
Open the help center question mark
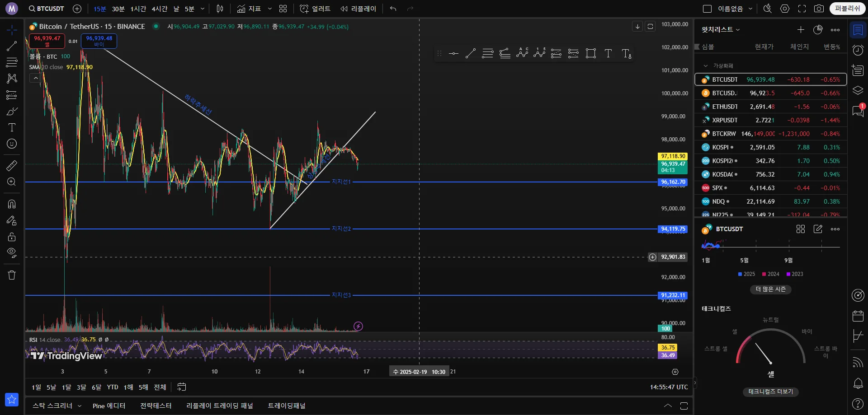tap(858, 404)
